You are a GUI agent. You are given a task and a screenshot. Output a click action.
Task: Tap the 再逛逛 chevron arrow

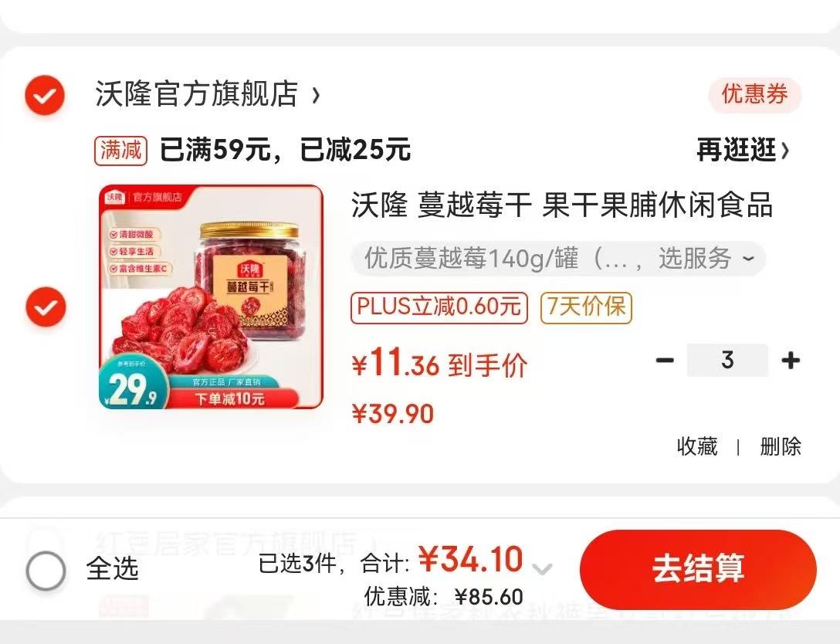[785, 151]
